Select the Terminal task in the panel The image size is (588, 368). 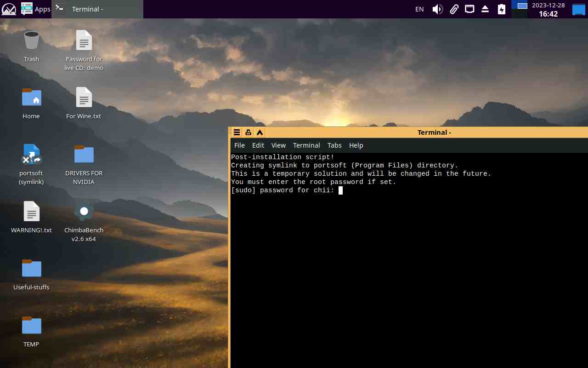coord(97,9)
